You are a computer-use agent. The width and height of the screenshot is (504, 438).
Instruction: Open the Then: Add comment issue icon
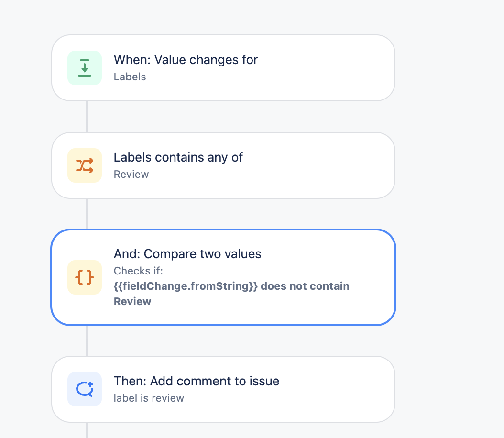click(x=85, y=389)
